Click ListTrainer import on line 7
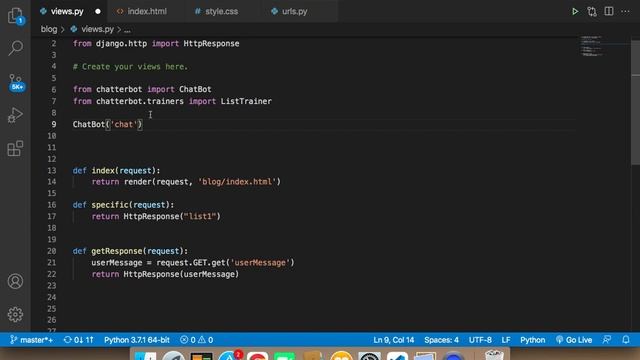 tap(246, 101)
